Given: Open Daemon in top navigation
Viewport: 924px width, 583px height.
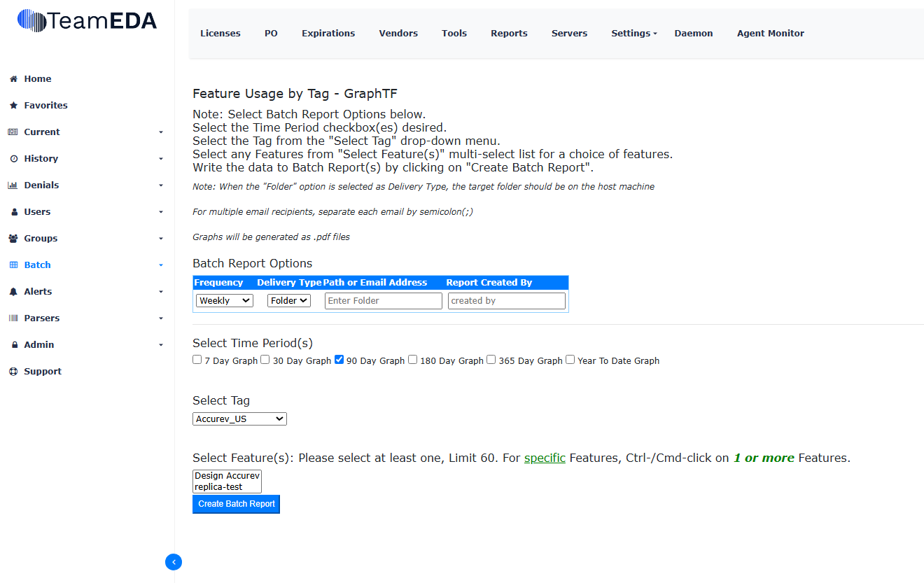Looking at the screenshot, I should click(694, 33).
